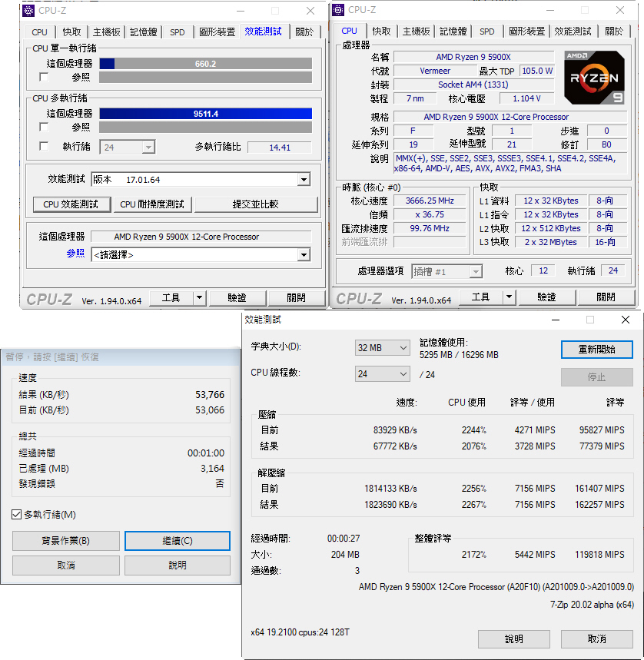Open the 關於 tab in the processor CPU-Z window
Viewport: 644px width, 660px height.
tap(614, 32)
